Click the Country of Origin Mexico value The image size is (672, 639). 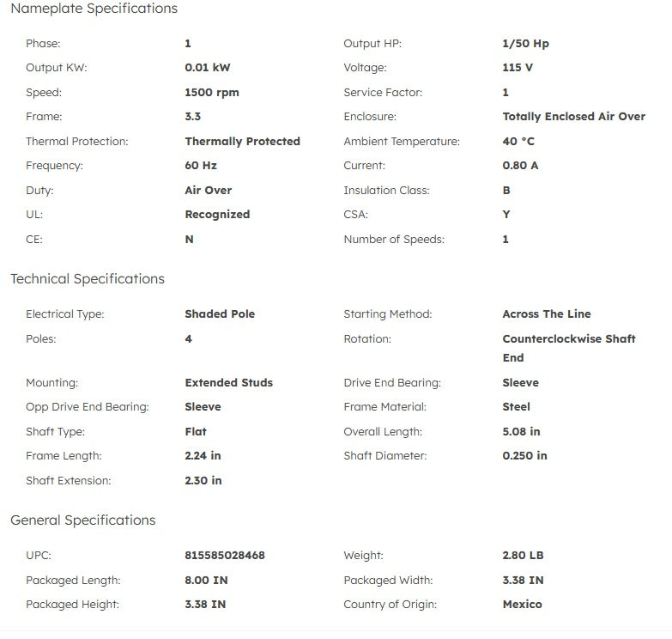click(522, 605)
